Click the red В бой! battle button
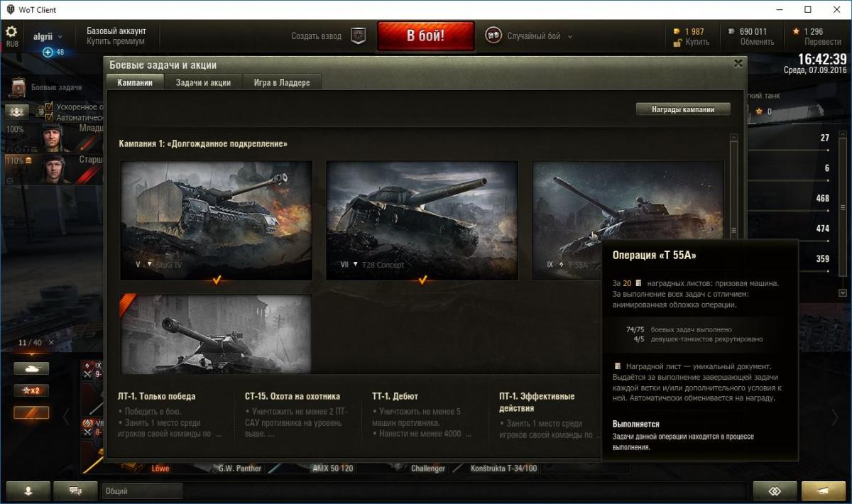This screenshot has height=504, width=852. click(426, 36)
